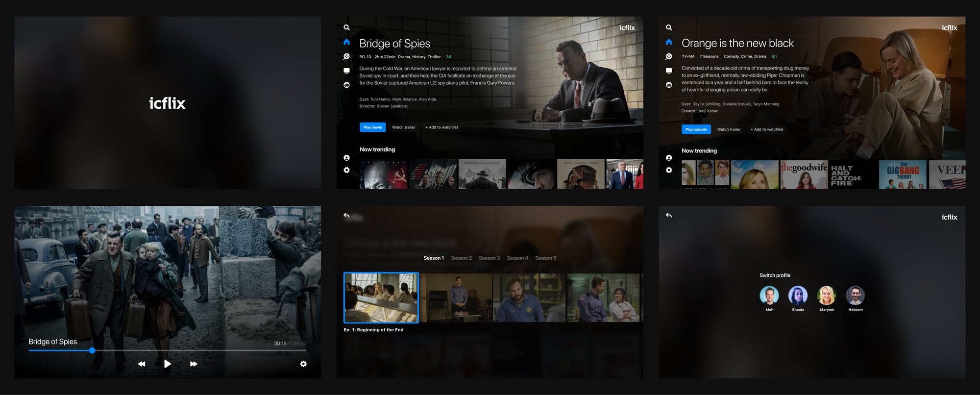The width and height of the screenshot is (980, 395).
Task: Click back arrow on Switch profile screen
Action: point(669,215)
